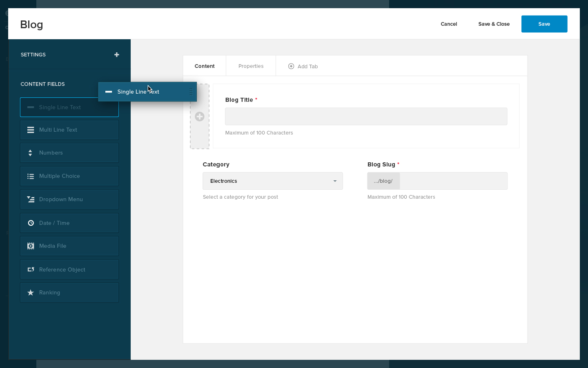Viewport: 588px width, 368px height.
Task: Click the blue Save button
Action: point(544,24)
